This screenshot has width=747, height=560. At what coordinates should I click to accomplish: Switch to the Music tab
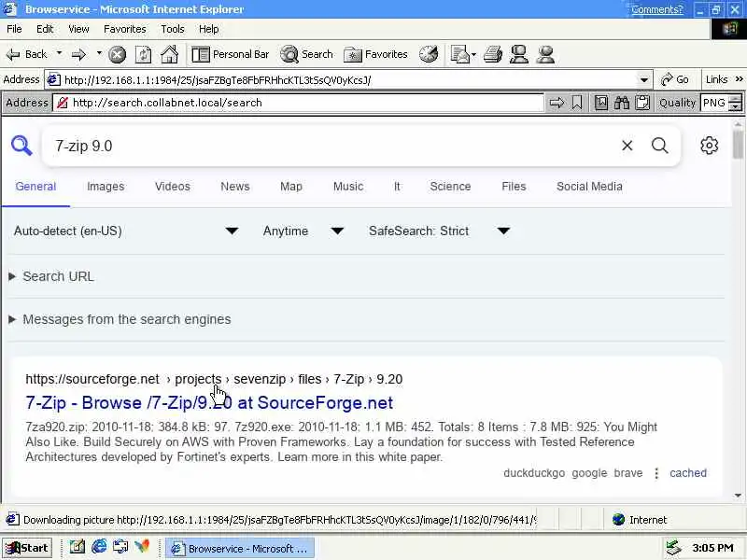(x=348, y=186)
